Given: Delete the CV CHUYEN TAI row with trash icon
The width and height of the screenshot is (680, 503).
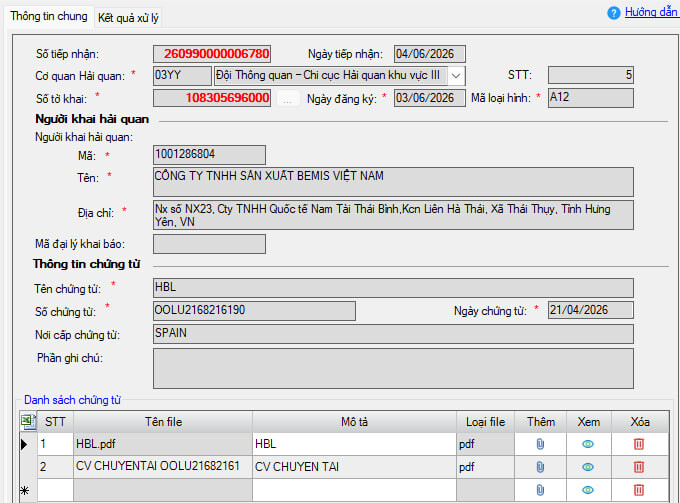Looking at the screenshot, I should [639, 467].
